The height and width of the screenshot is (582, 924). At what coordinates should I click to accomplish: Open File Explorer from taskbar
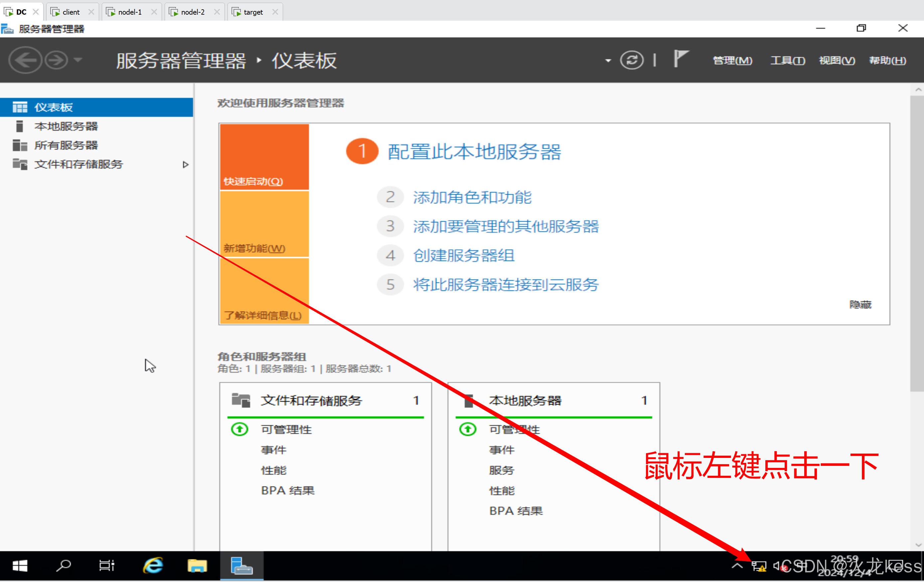pos(197,566)
